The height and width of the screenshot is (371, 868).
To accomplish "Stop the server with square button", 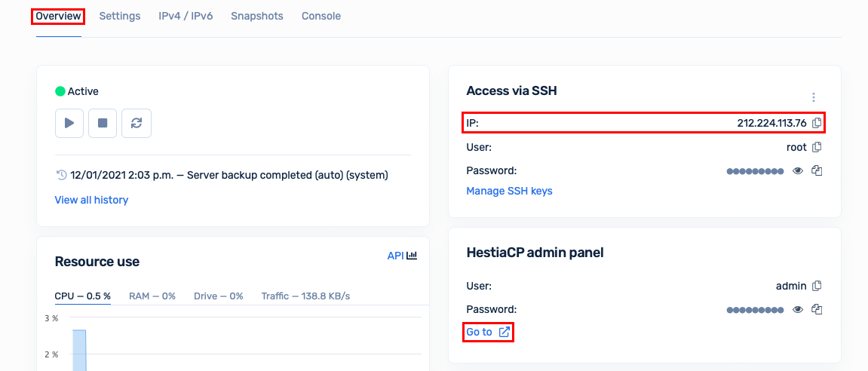I will click(103, 123).
